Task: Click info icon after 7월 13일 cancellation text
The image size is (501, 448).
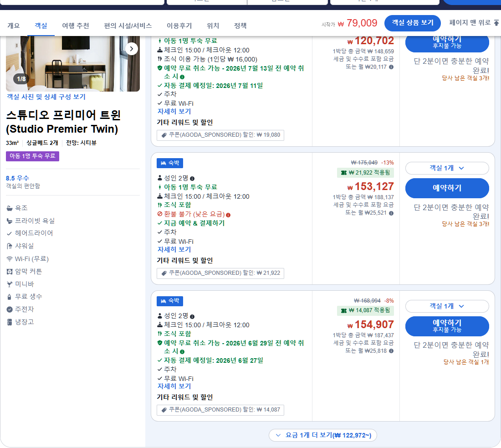Action: coord(182,77)
